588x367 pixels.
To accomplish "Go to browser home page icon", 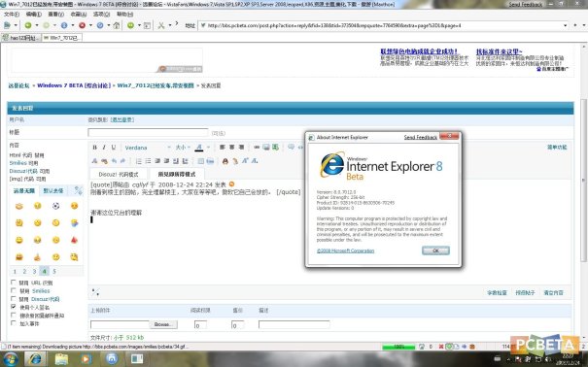I will pyautogui.click(x=117, y=25).
